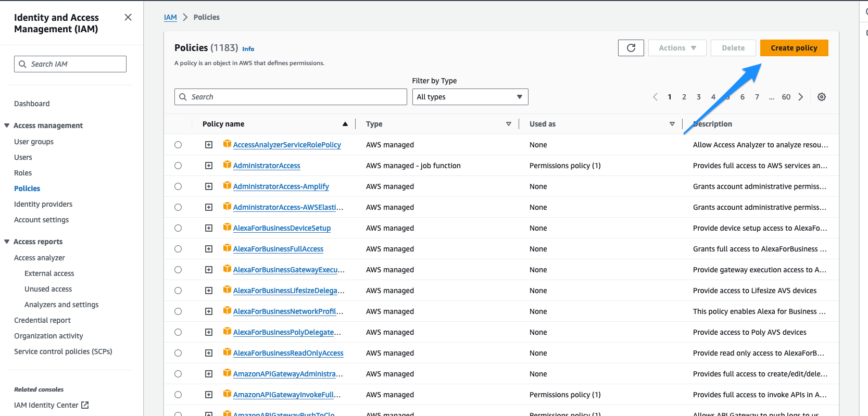Open Used as column filter triangle

coord(672,124)
